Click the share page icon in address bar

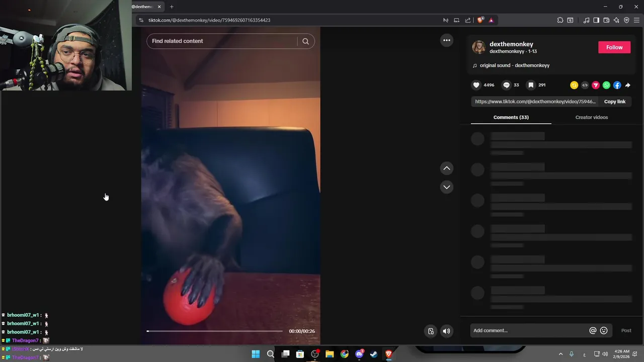click(468, 20)
